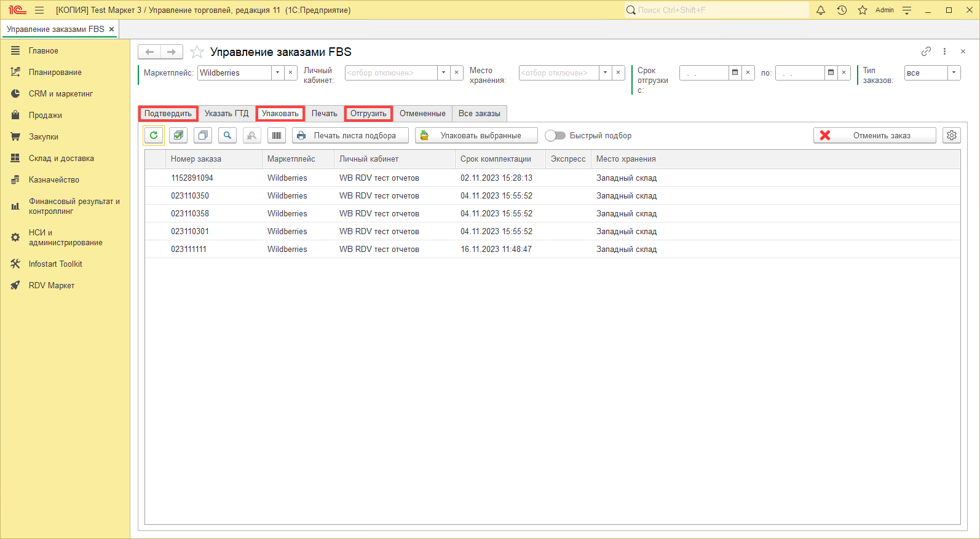
Task: Refresh the FBS orders list
Action: click(x=154, y=135)
